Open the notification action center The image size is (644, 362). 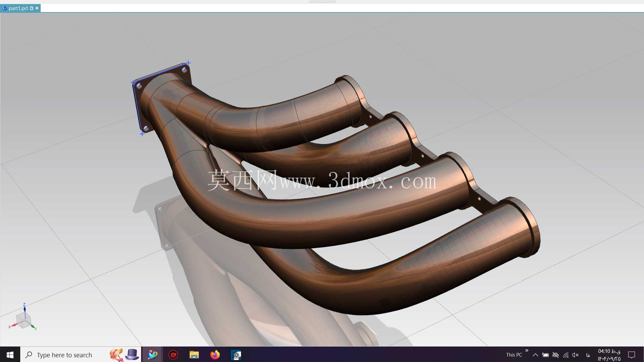pyautogui.click(x=632, y=355)
